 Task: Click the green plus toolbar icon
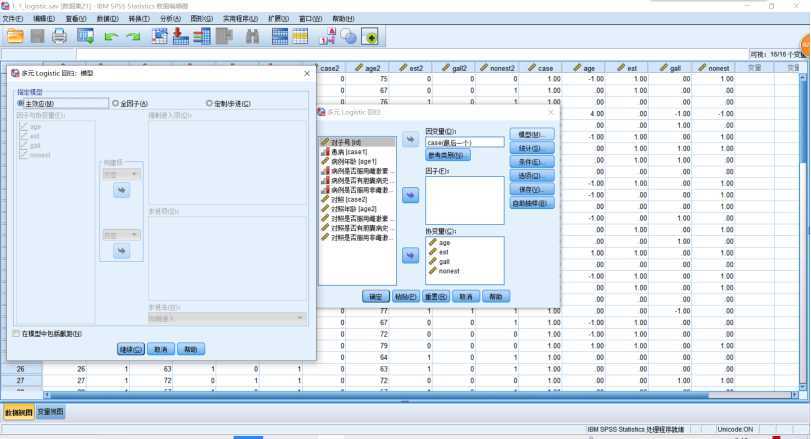tap(370, 37)
